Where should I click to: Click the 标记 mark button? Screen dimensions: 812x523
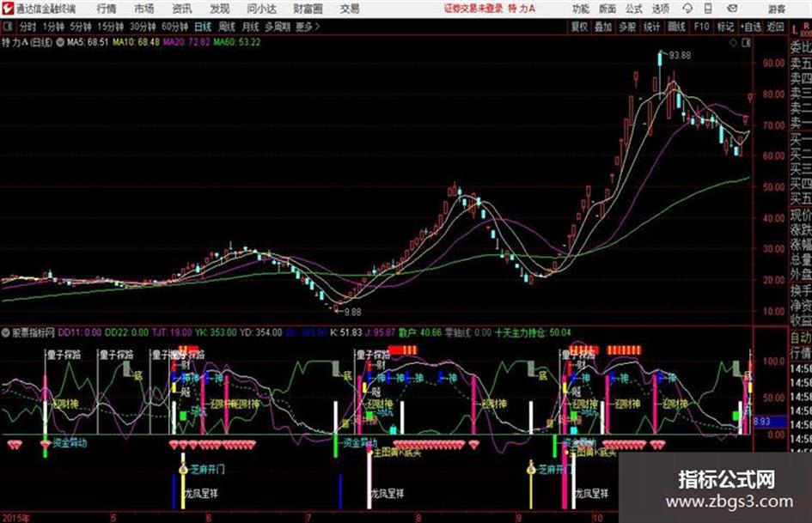[x=725, y=27]
